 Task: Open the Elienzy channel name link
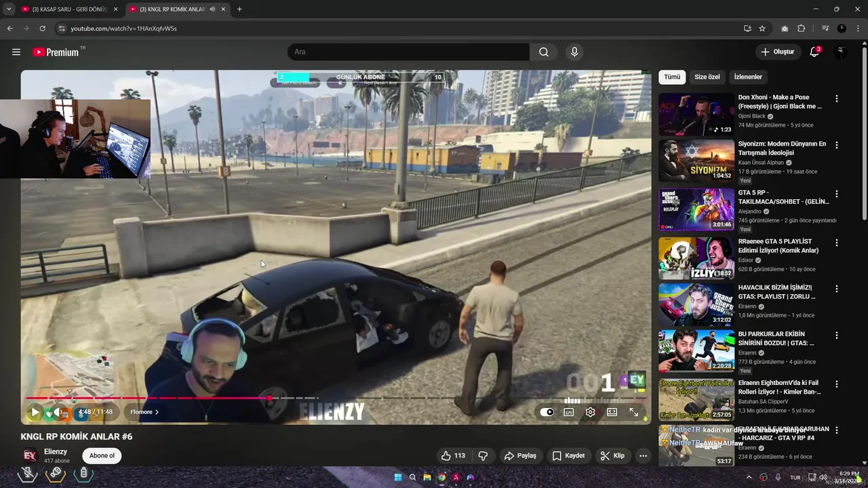click(56, 451)
